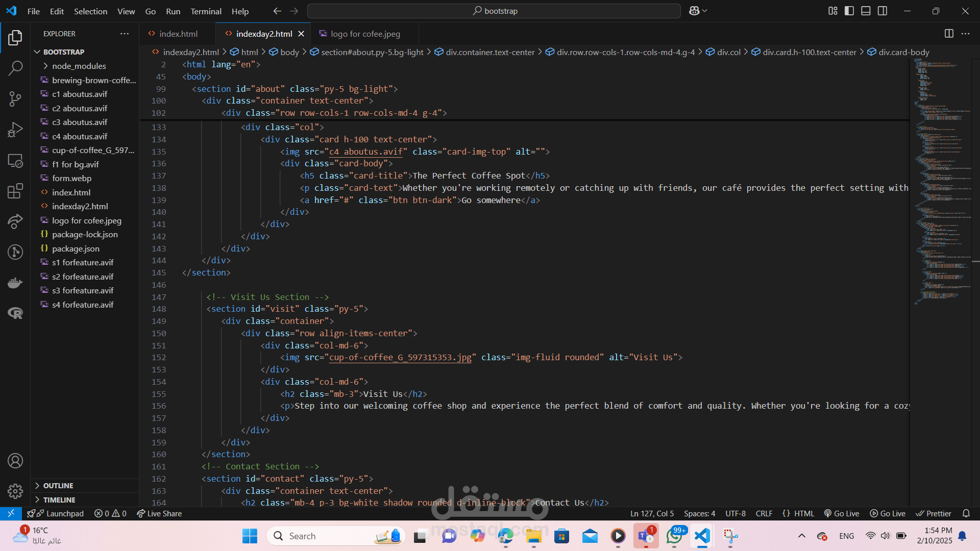Toggle the bottom Panel layout button
Screen dimensions: 980x551
pyautogui.click(x=866, y=11)
